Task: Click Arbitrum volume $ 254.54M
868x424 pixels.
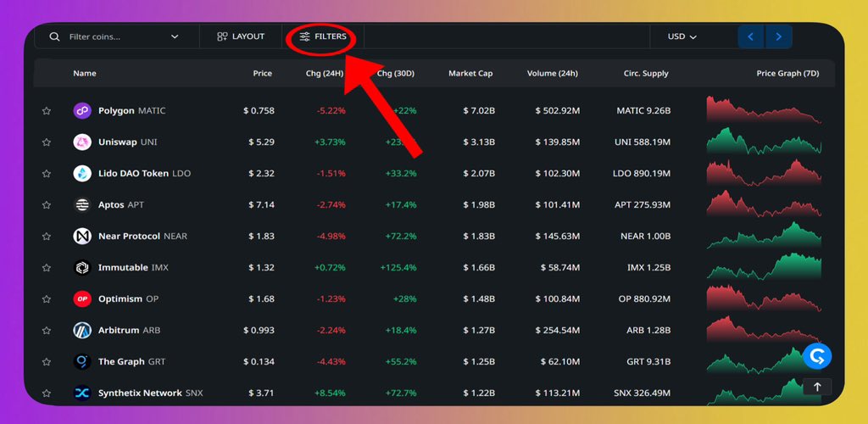Action: [558, 331]
